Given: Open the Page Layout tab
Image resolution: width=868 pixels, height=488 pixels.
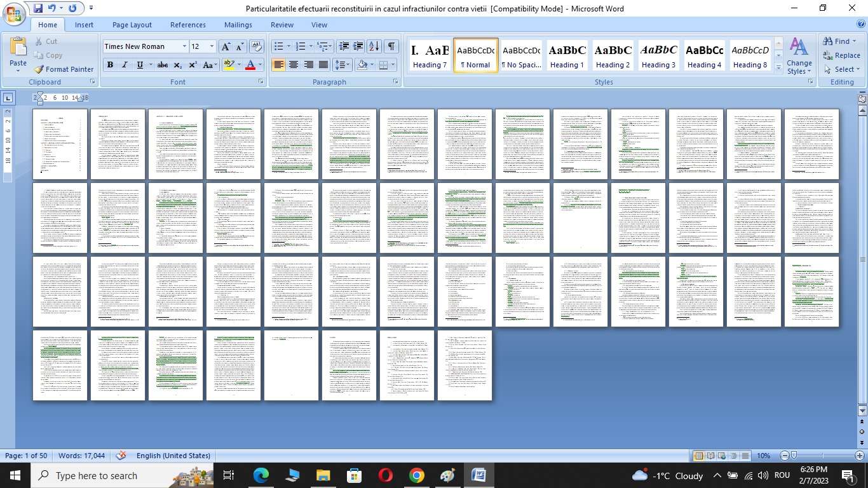Looking at the screenshot, I should pos(132,25).
